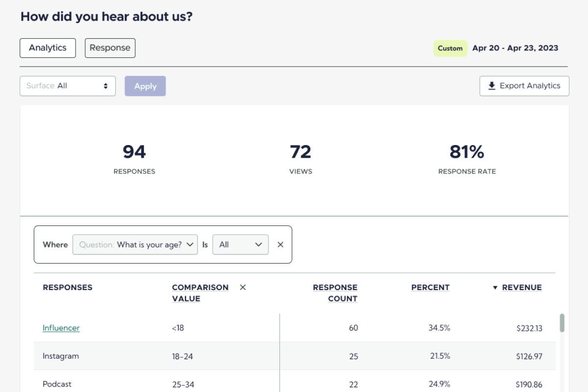
Task: Select the Analytics tab
Action: tap(48, 48)
